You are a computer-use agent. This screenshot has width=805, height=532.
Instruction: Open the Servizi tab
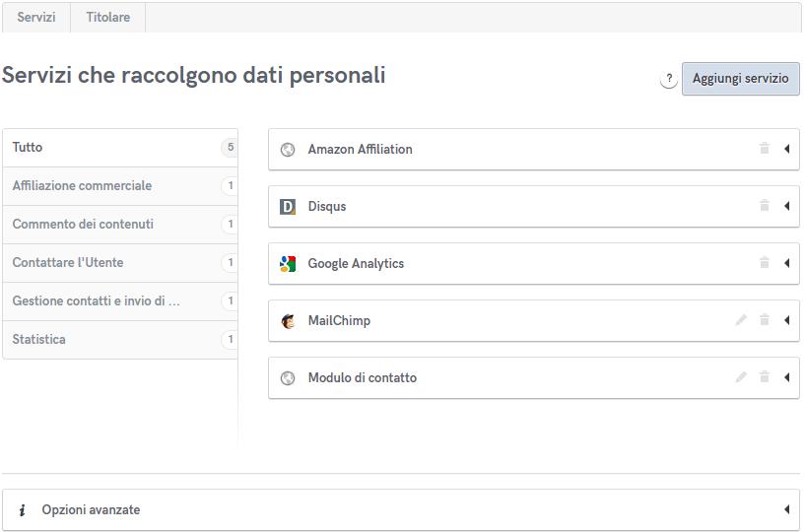(x=36, y=17)
